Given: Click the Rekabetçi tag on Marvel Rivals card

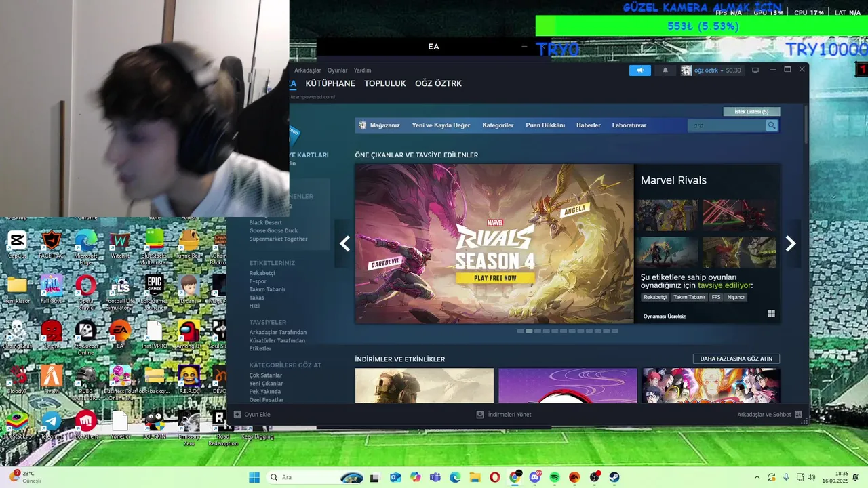Looking at the screenshot, I should [x=655, y=297].
